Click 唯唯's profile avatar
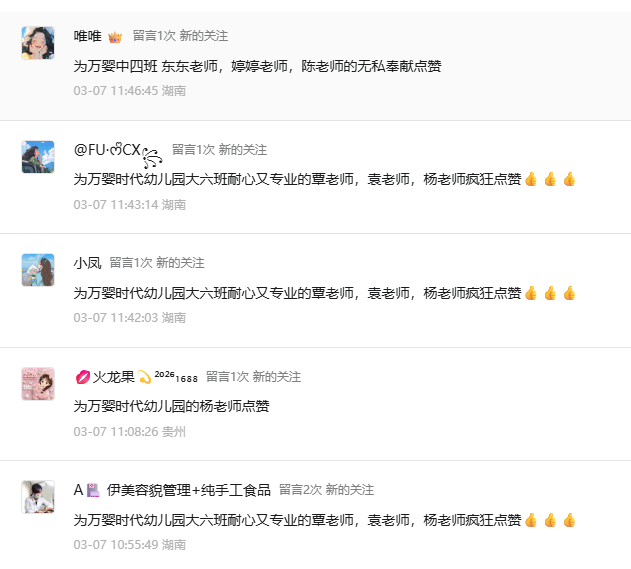Screen dimensions: 631x569 click(x=38, y=43)
